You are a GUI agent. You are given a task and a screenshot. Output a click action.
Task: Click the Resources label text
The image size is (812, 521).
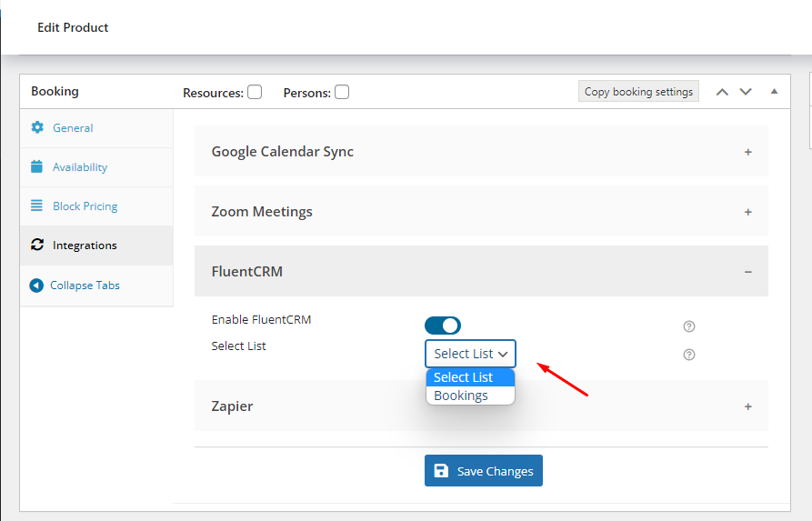pos(213,93)
